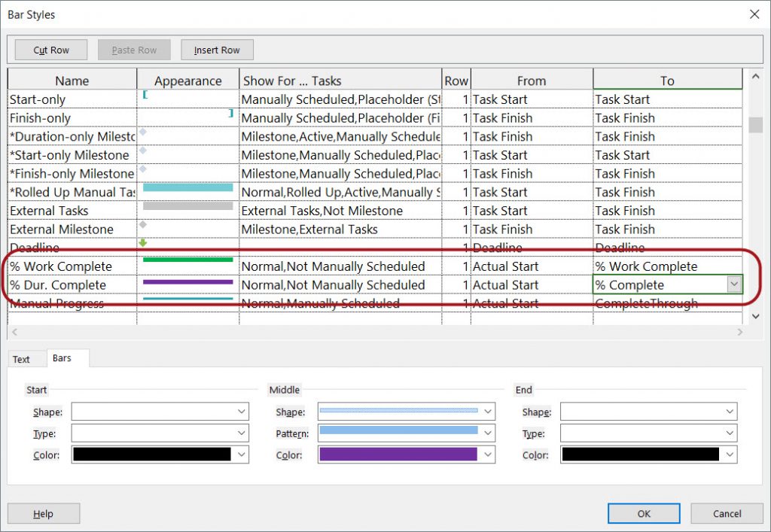The width and height of the screenshot is (771, 532).
Task: Click *Duration-only Milestone diamond appearance icon
Action: click(143, 132)
